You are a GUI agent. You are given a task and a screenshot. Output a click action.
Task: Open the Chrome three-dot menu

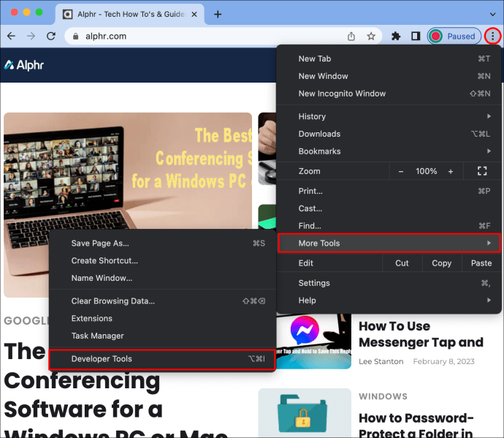click(492, 36)
